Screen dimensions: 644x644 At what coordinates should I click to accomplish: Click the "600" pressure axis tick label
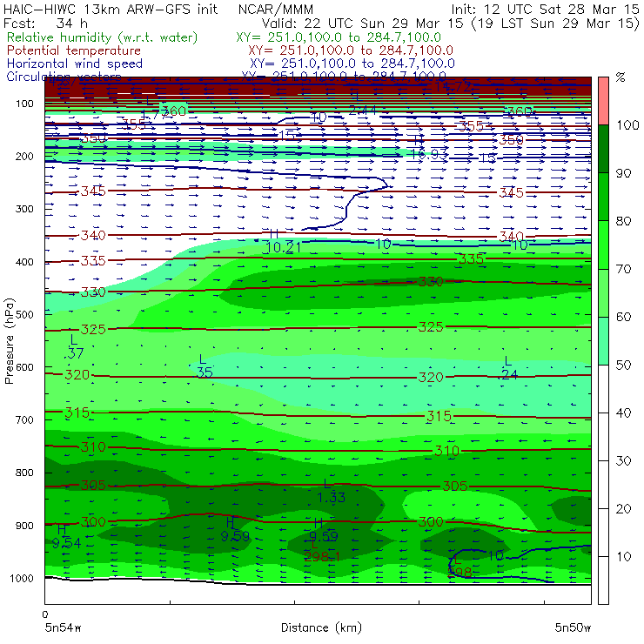[24, 366]
